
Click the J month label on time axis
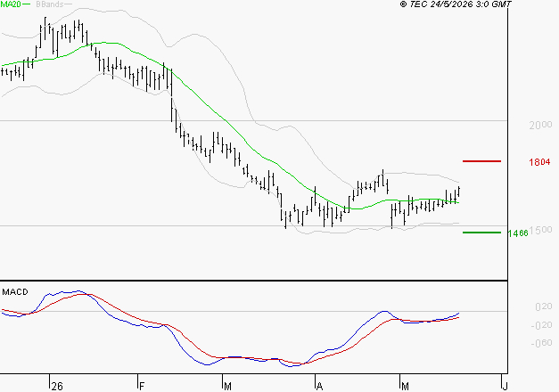coord(504,387)
